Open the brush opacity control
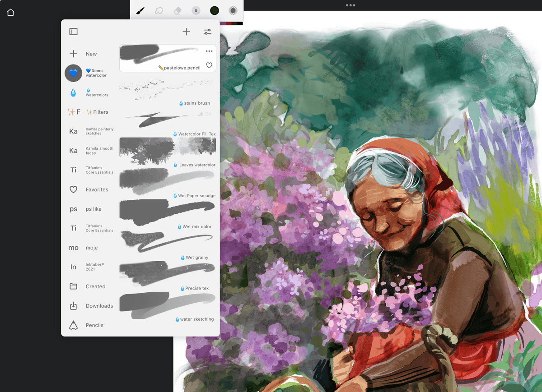Screen dimensions: 542x392 click(x=233, y=10)
